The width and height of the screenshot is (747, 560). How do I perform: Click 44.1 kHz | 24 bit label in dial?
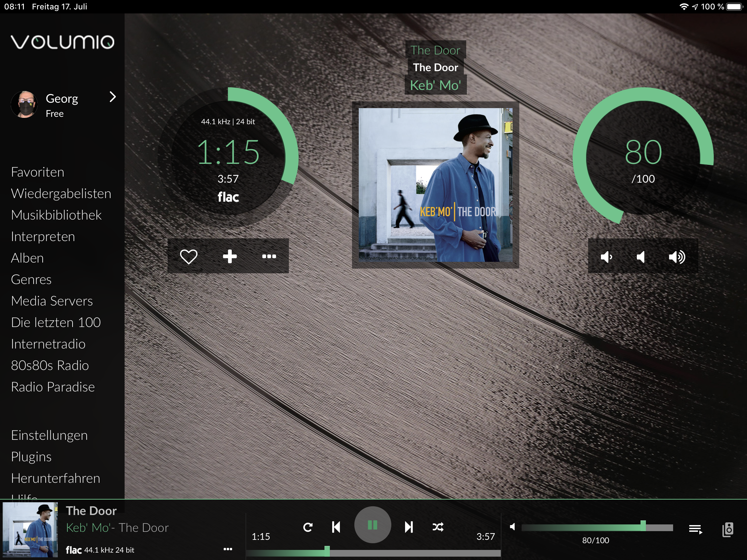pos(228,122)
